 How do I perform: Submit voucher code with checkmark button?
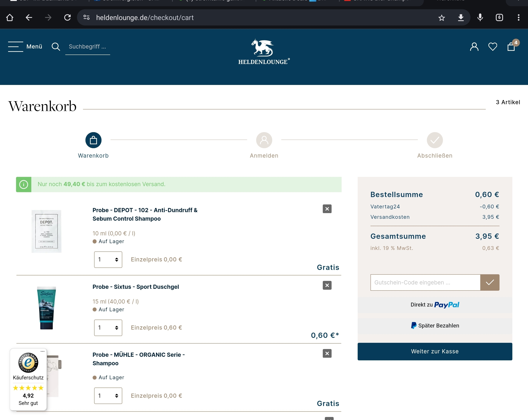pyautogui.click(x=490, y=283)
